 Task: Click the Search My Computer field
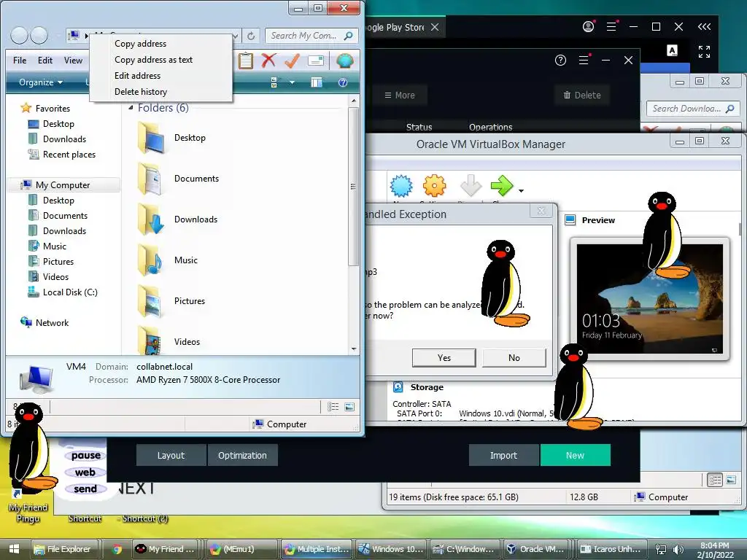(x=311, y=36)
